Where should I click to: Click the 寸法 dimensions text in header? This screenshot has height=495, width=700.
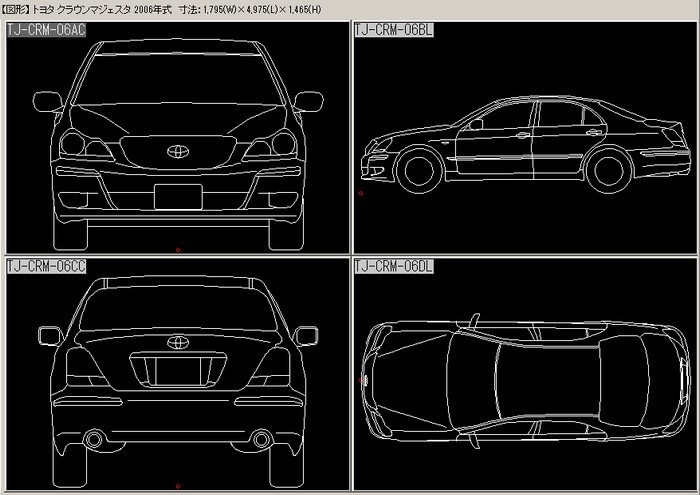(250, 9)
